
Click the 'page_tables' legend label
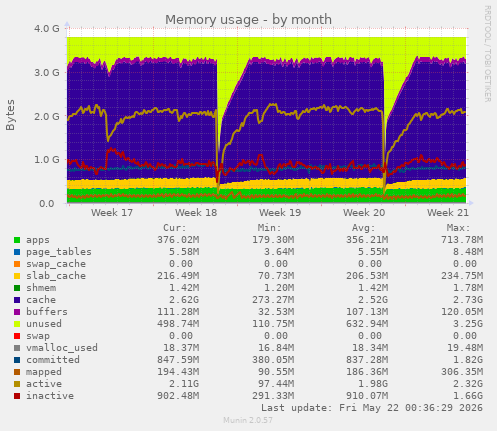[59, 252]
